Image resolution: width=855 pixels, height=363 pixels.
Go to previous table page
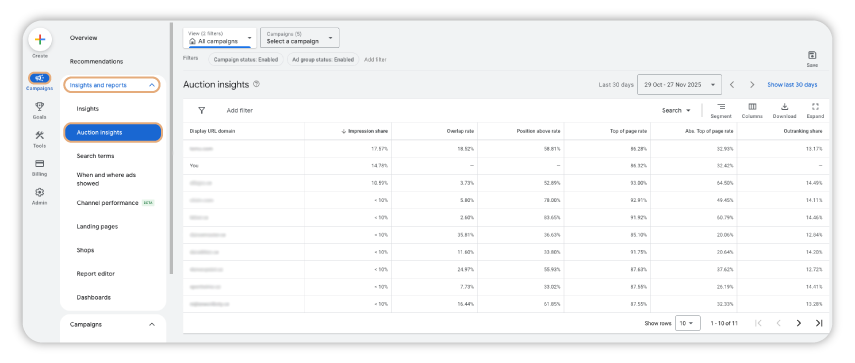(779, 323)
